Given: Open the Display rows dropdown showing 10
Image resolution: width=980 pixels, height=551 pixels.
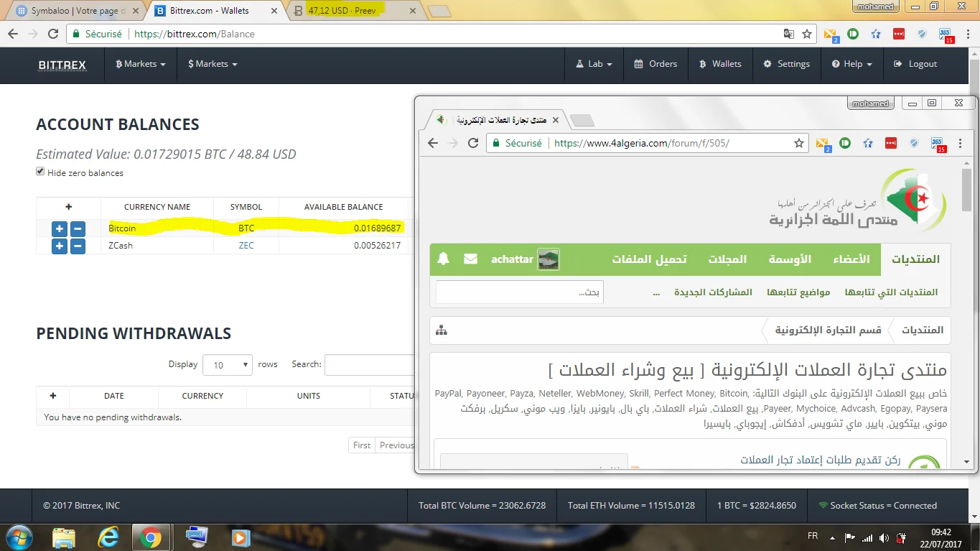Looking at the screenshot, I should 228,365.
